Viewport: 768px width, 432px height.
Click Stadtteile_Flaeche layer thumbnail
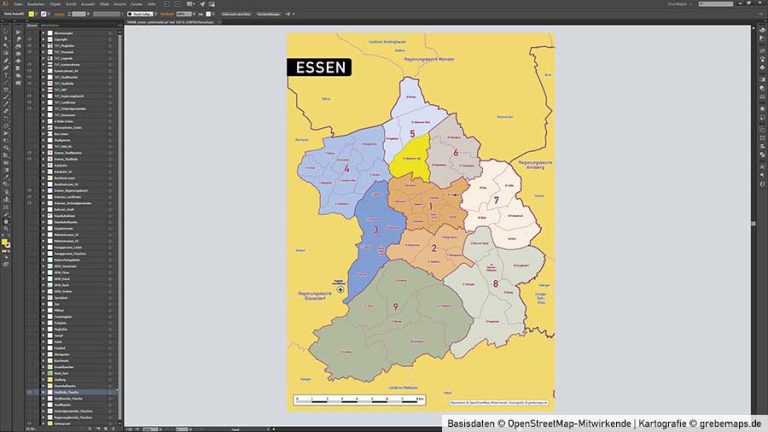pos(50,392)
